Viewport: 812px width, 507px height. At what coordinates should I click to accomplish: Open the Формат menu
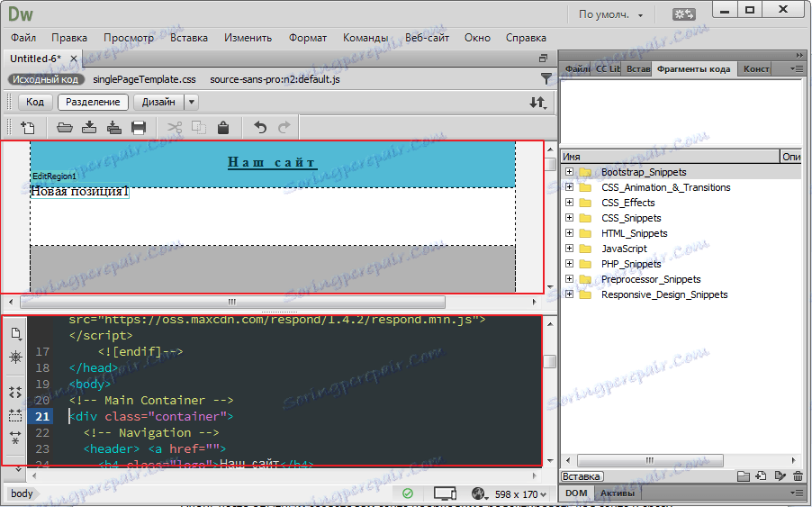coord(308,38)
